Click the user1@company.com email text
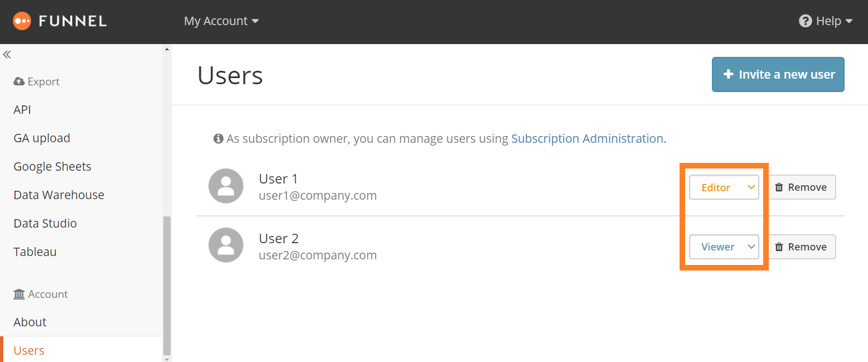The width and height of the screenshot is (868, 362). pos(318,196)
